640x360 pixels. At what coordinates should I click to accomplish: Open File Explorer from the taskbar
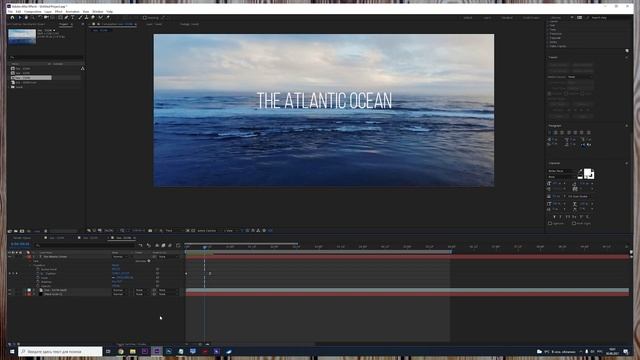click(133, 351)
